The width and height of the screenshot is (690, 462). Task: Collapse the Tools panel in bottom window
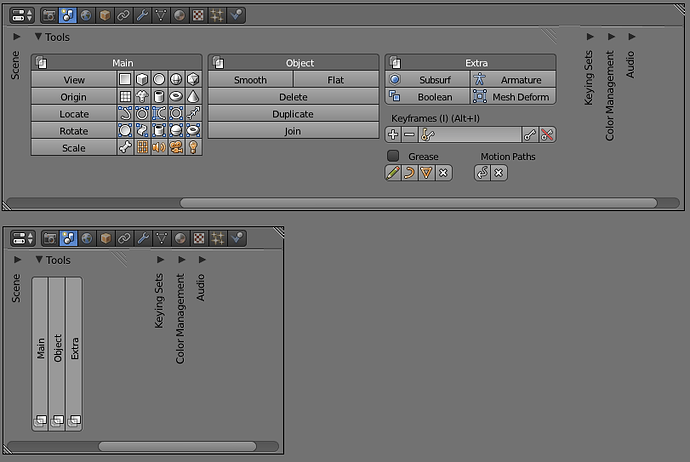tap(39, 260)
